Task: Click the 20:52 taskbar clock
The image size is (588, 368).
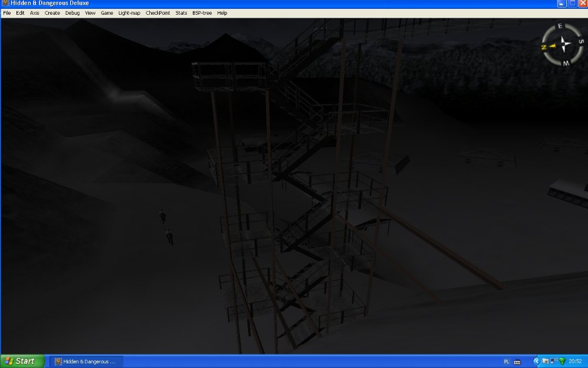Action: point(575,362)
